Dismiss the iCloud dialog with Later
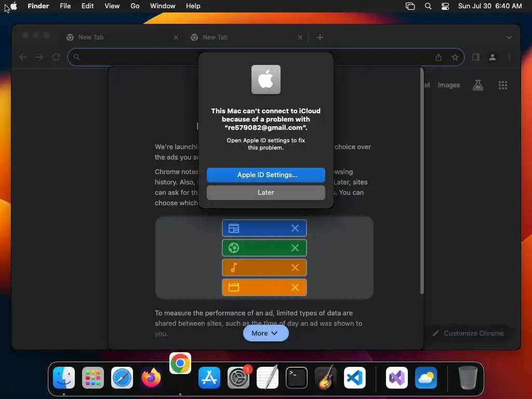 265,192
